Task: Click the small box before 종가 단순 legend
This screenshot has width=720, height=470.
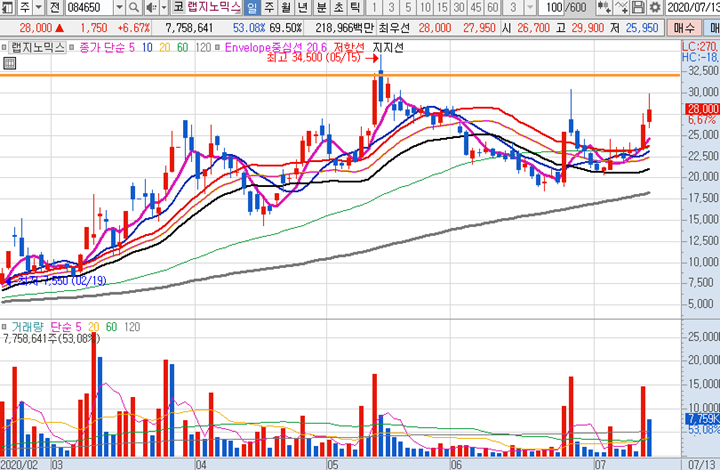Action: click(x=72, y=47)
